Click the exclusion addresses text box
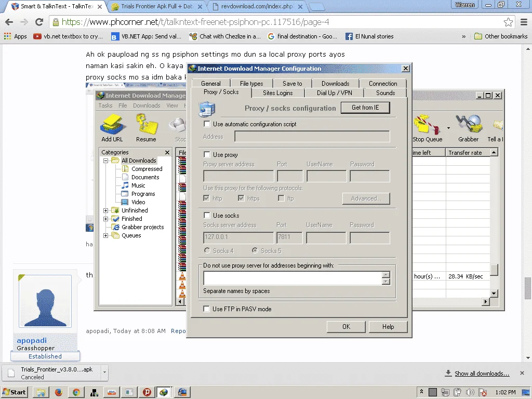 [x=293, y=278]
